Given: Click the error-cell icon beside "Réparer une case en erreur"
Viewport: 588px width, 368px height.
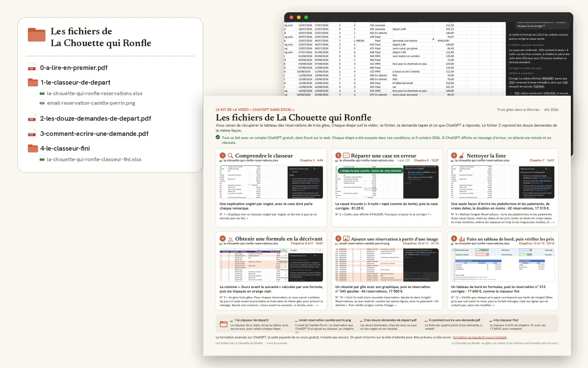Looking at the screenshot, I should (346, 156).
